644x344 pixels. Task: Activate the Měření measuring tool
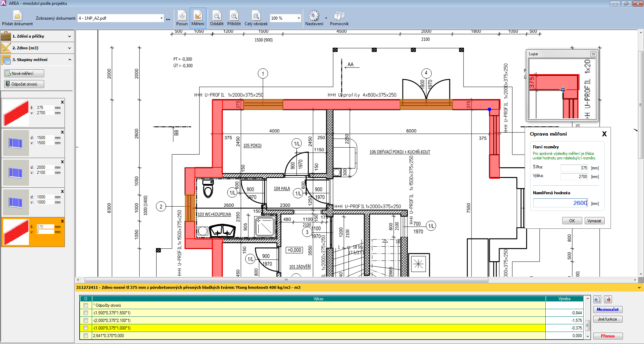[x=198, y=16]
